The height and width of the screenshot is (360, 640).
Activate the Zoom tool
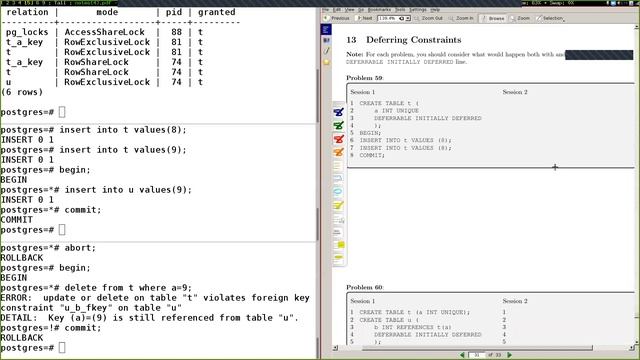click(520, 18)
